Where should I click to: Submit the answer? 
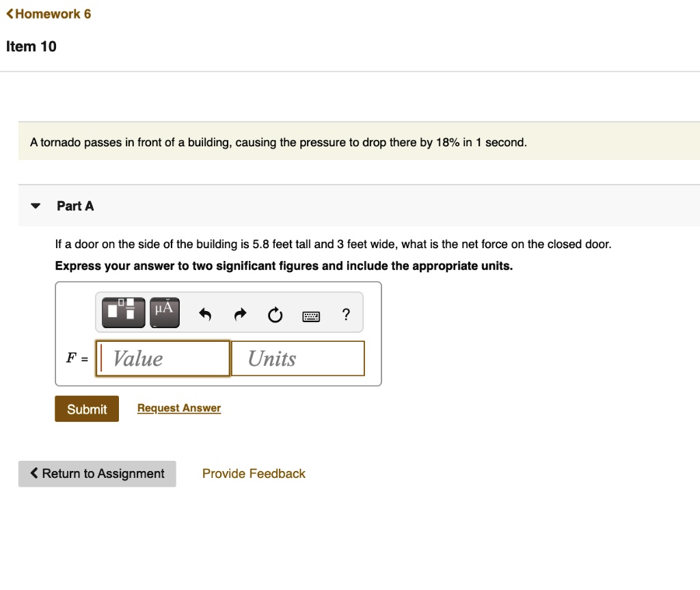tap(87, 409)
